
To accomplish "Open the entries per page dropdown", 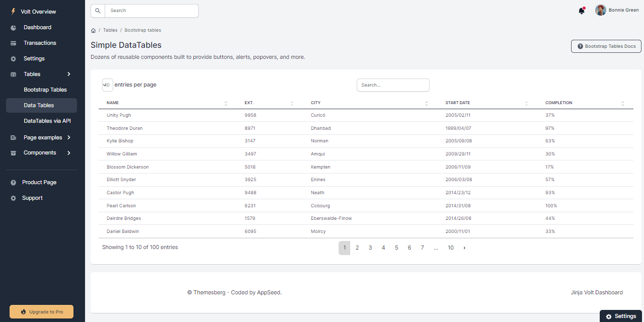I will (107, 85).
